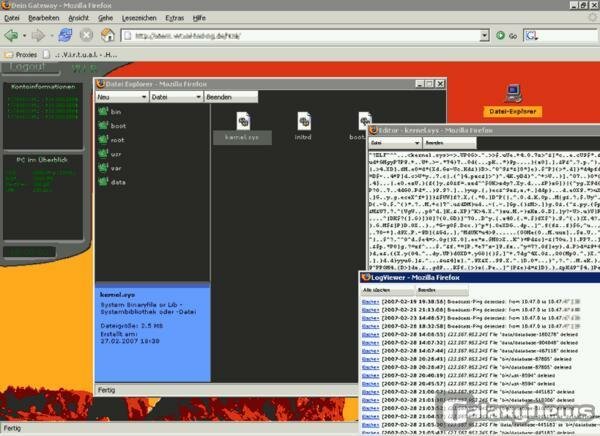Click the kernel.sys heading in the blue info panel
The image size is (600, 436).
[x=117, y=295]
